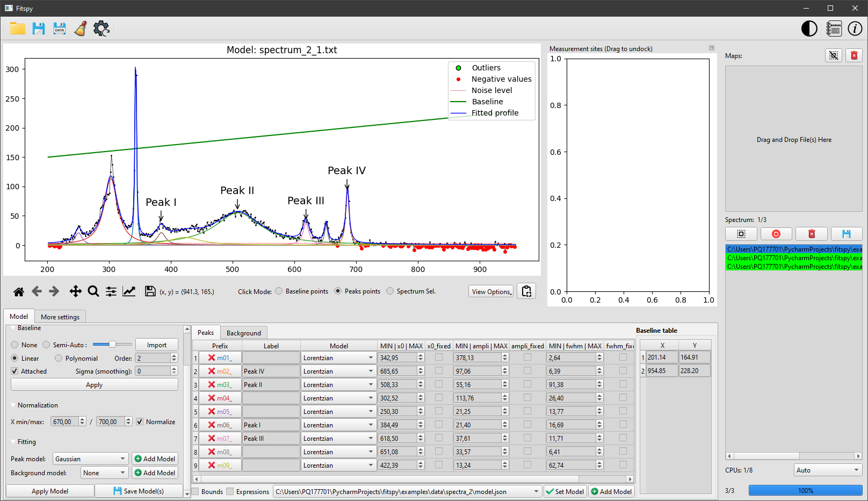Select the Home view icon under the plot
Viewport: 868px width, 501px height.
pos(19,291)
